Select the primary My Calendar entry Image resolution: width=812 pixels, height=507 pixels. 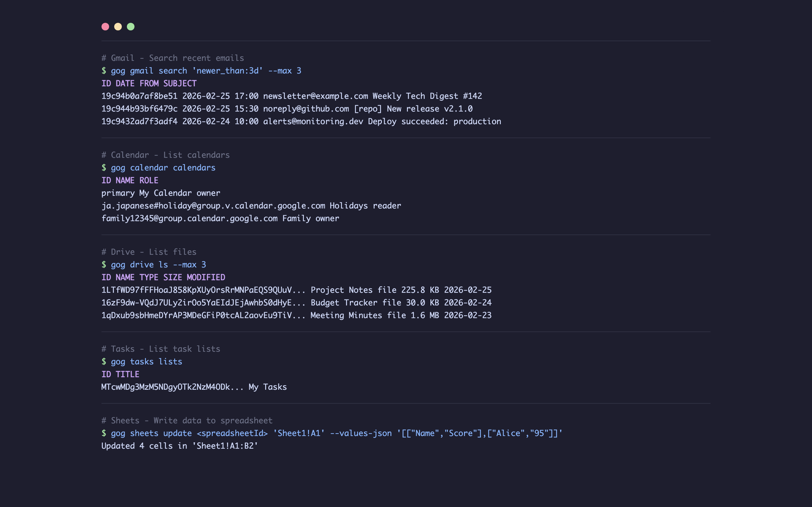point(161,193)
